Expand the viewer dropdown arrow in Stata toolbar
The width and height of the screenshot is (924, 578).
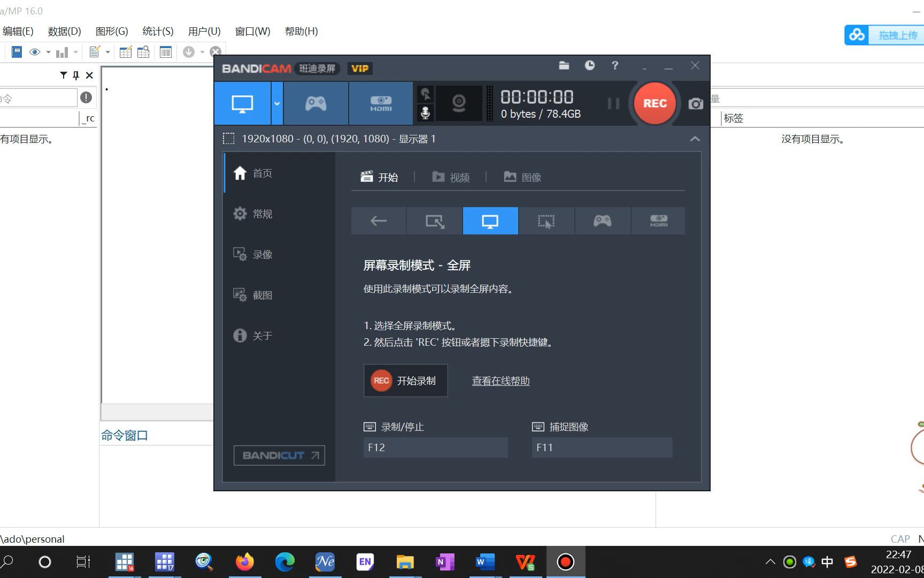click(48, 52)
